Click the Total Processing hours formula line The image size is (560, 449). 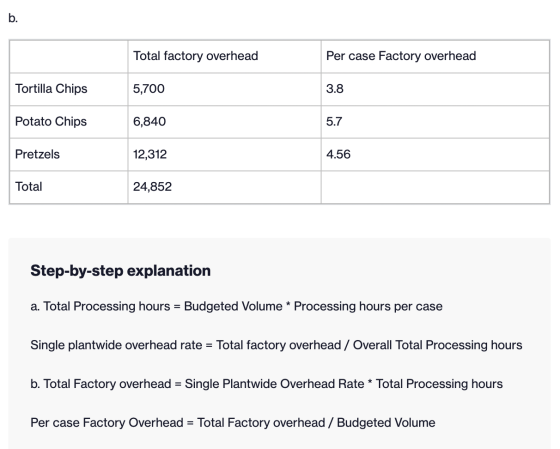click(236, 306)
